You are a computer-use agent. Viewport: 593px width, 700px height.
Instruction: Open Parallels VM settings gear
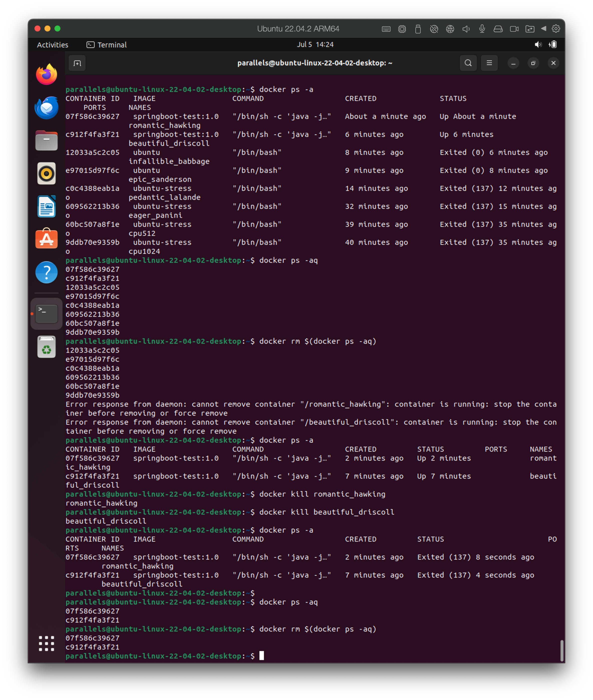(556, 28)
